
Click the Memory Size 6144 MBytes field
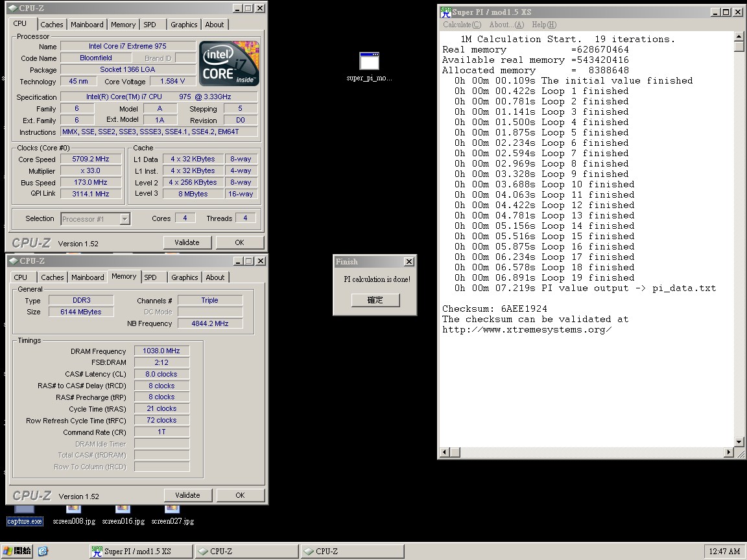click(81, 312)
